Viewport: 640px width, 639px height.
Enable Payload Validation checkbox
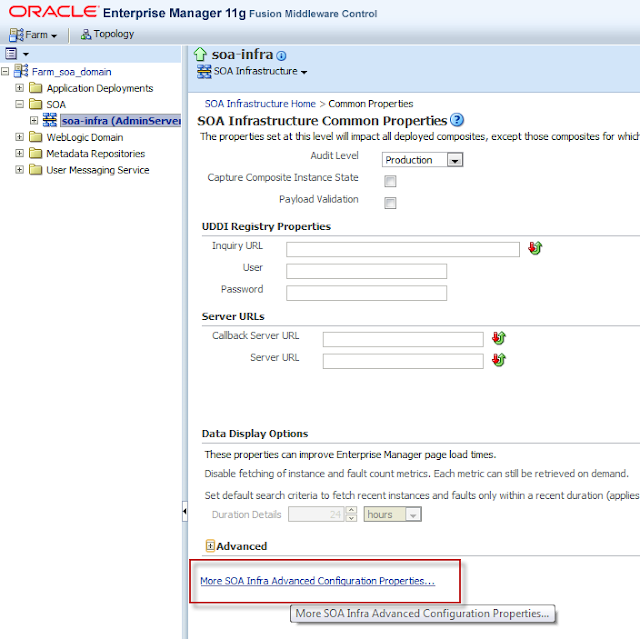pos(390,202)
